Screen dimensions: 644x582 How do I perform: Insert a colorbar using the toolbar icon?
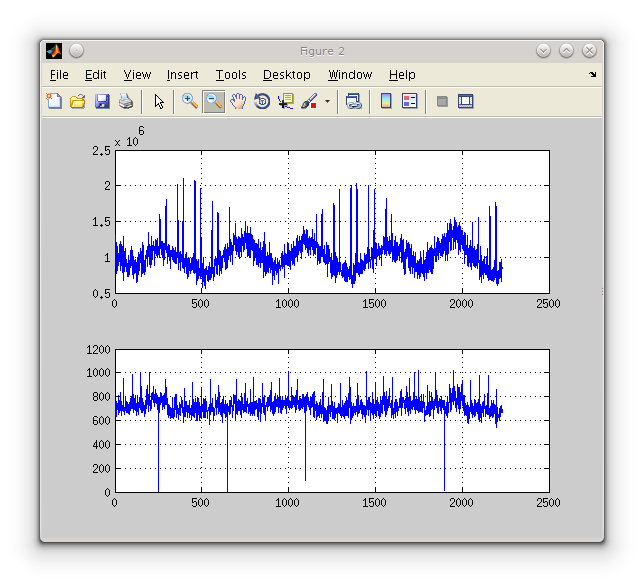coord(385,101)
